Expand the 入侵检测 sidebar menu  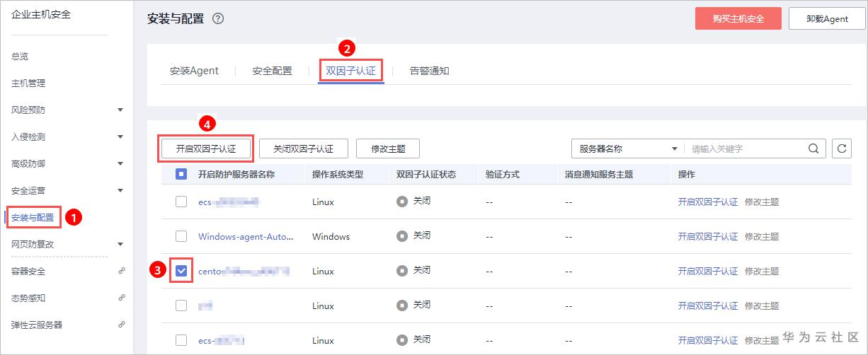(x=120, y=137)
